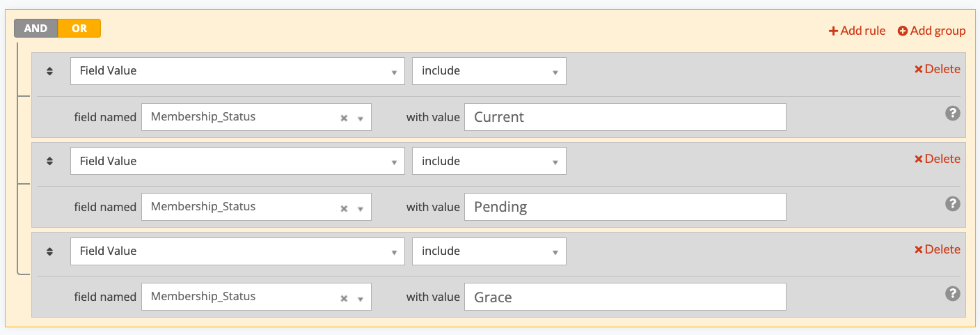Open help icon for the Grace rule
This screenshot has width=980, height=335.
coord(953,294)
